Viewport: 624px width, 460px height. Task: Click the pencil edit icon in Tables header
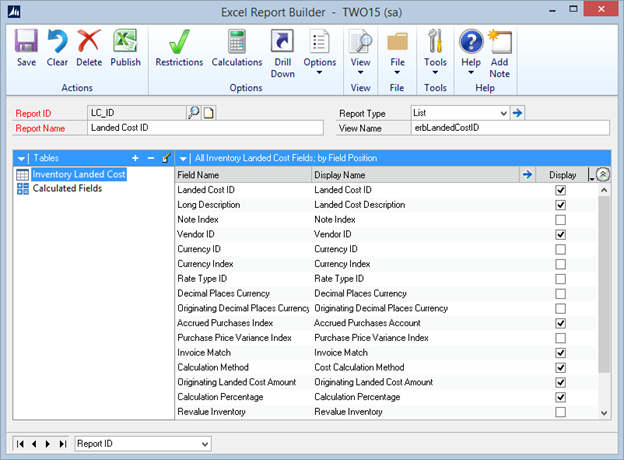pos(166,158)
